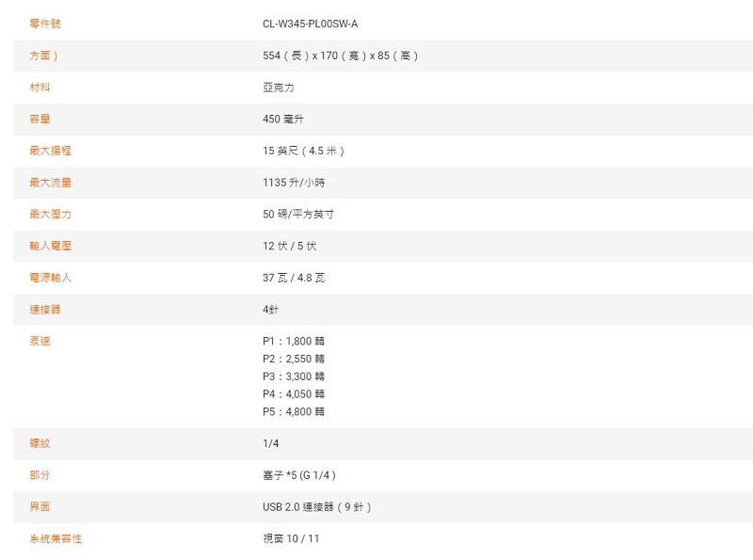Select the 最大壓力 label
This screenshot has height=560, width=753.
[50, 215]
